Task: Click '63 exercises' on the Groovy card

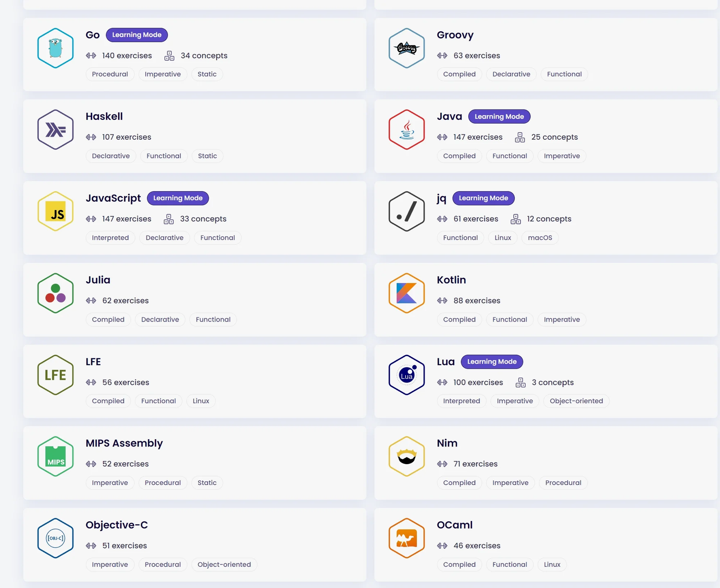Action: pyautogui.click(x=477, y=55)
